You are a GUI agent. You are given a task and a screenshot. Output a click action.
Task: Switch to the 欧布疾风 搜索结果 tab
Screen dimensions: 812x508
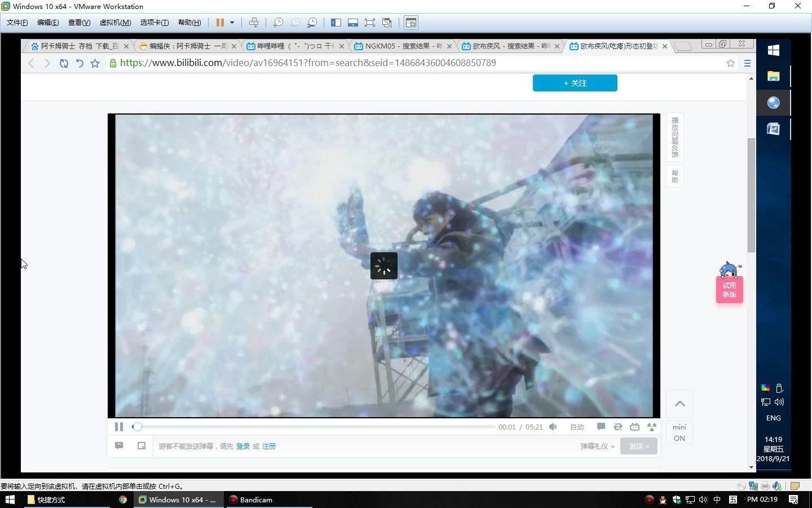tap(509, 46)
